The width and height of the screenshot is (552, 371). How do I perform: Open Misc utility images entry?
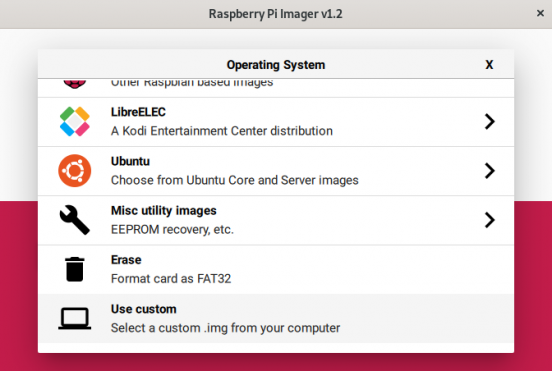coord(276,220)
